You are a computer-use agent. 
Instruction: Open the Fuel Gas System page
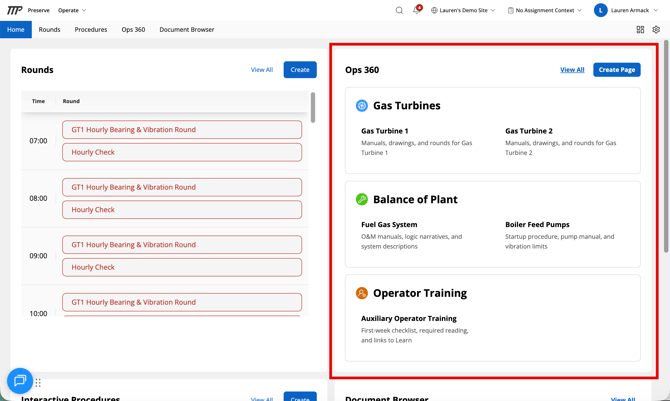(x=389, y=224)
